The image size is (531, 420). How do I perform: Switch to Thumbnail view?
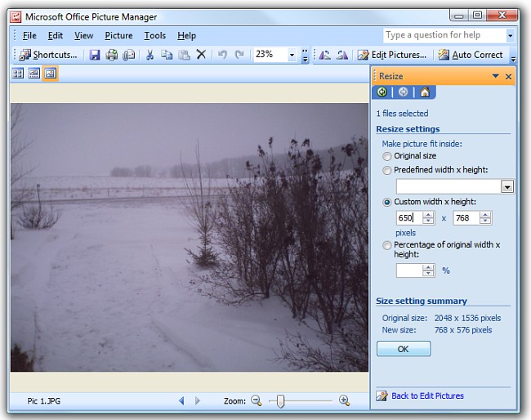pos(18,74)
